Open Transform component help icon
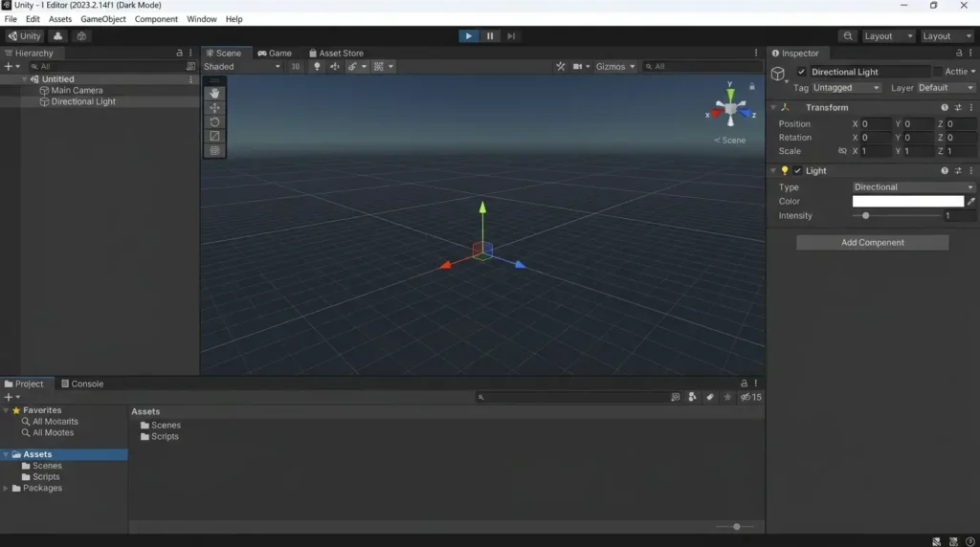The image size is (980, 547). 945,107
